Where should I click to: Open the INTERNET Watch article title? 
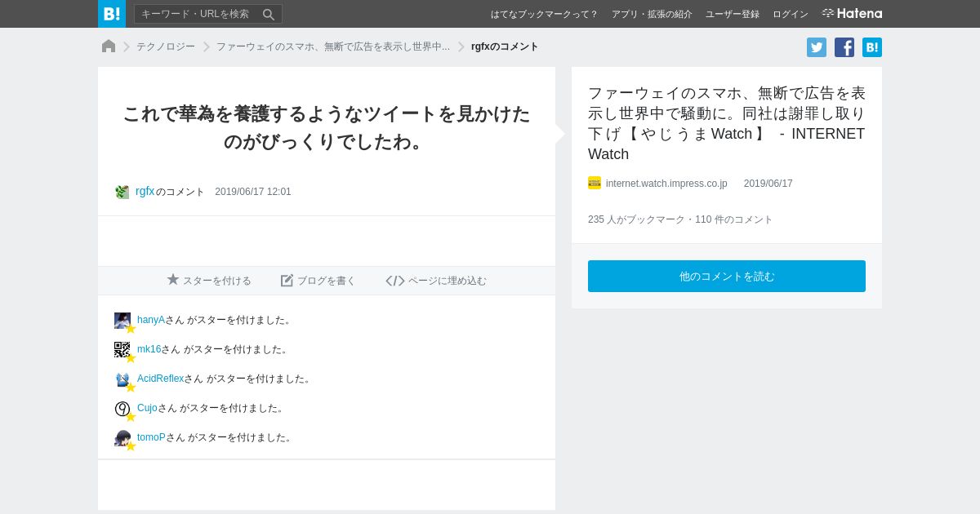[726, 123]
